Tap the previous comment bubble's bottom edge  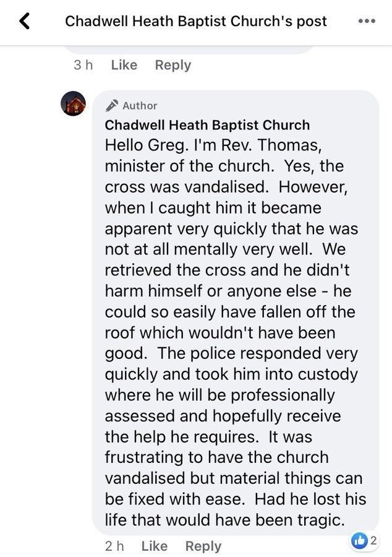[x=190, y=50]
